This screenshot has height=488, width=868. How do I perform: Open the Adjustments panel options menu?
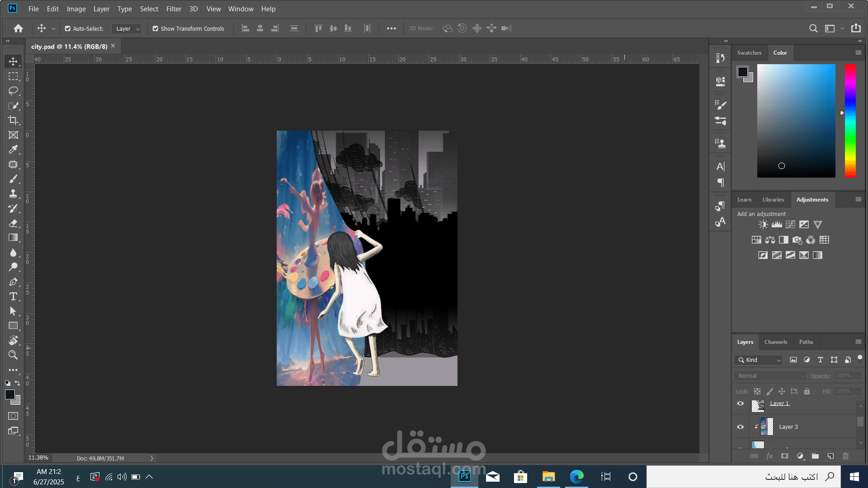(858, 200)
